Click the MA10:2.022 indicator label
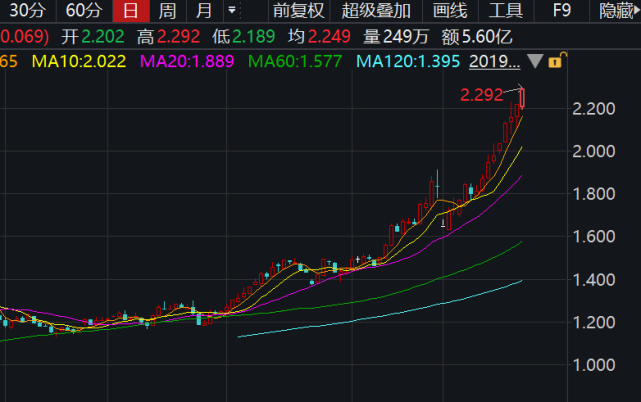This screenshot has width=641, height=402. coord(79,62)
